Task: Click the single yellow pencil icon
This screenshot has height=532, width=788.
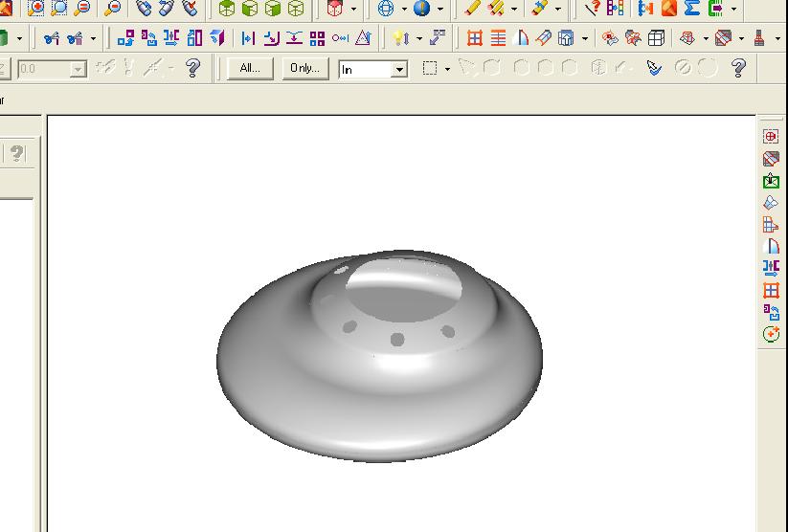Action: 472,8
